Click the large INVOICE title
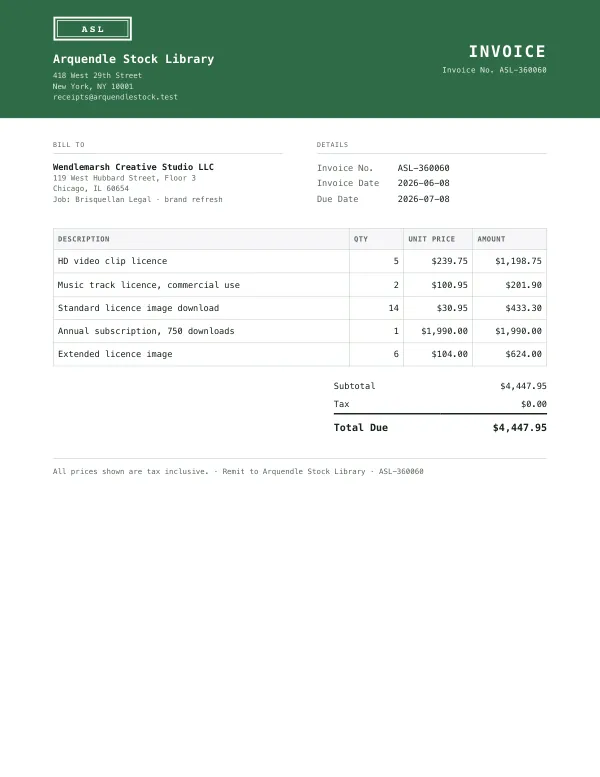The height and width of the screenshot is (777, 600). click(507, 52)
